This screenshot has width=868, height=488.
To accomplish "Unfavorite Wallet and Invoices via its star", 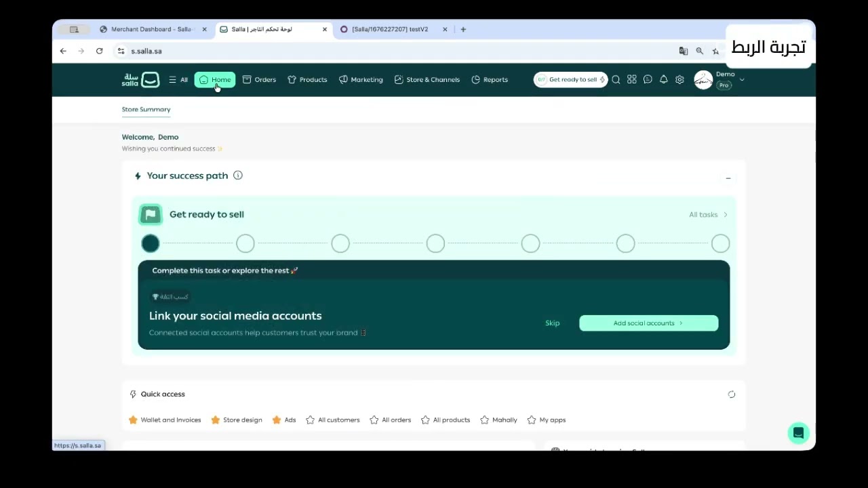I will pos(133,420).
